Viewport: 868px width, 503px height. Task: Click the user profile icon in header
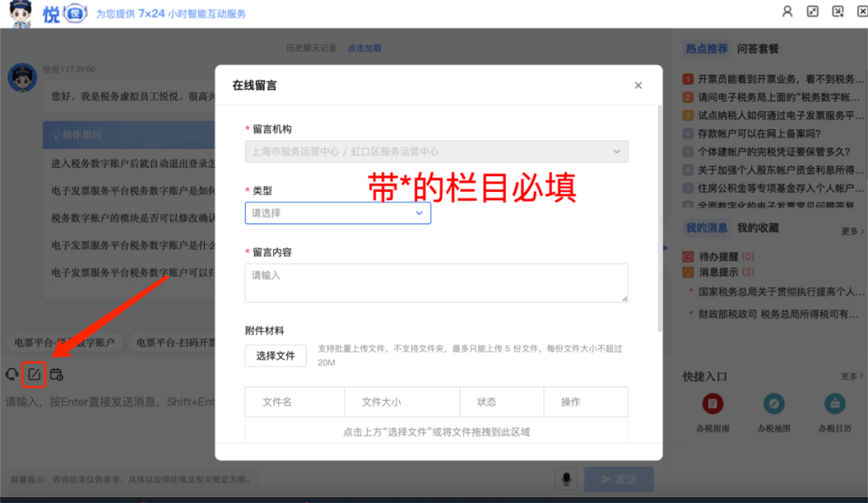click(788, 11)
